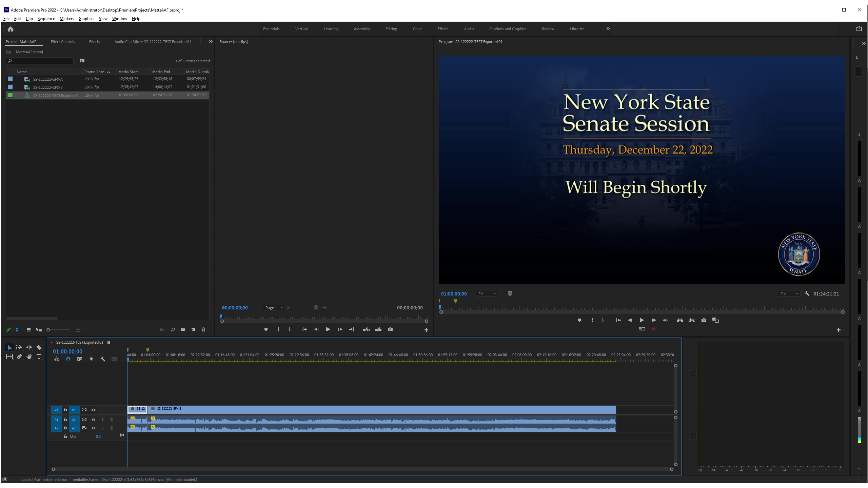Image resolution: width=868 pixels, height=488 pixels.
Task: Open the Sequence menu
Action: click(46, 19)
